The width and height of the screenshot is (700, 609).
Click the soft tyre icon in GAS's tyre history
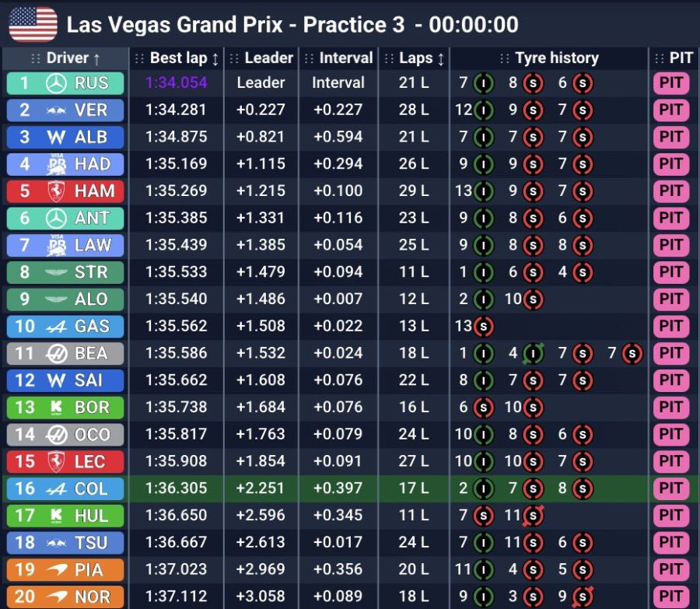coord(482,326)
